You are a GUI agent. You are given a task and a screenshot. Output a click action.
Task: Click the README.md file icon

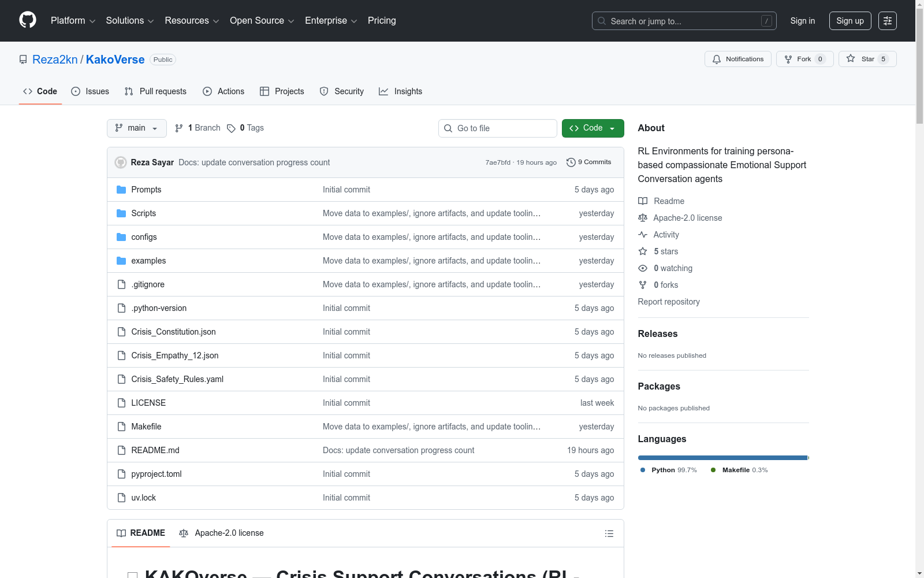(121, 450)
